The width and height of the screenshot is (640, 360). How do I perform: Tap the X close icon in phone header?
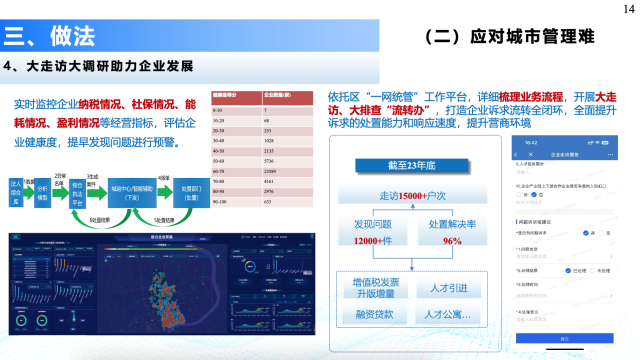pyautogui.click(x=530, y=155)
